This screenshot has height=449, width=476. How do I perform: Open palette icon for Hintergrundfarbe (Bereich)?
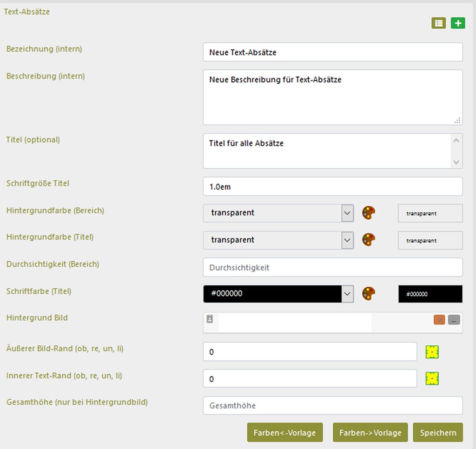tap(369, 213)
